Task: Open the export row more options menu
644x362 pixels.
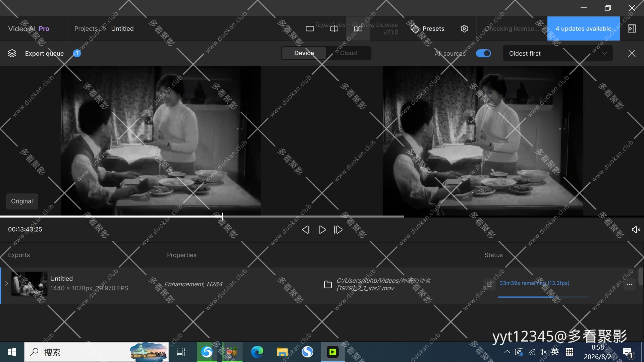Action: pos(629,285)
